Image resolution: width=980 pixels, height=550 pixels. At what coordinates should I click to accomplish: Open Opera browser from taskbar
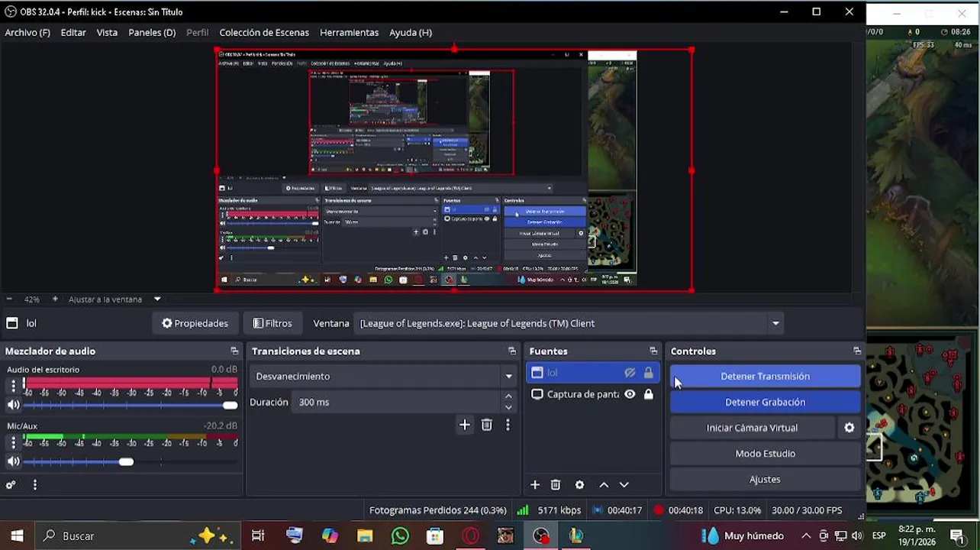coord(471,536)
